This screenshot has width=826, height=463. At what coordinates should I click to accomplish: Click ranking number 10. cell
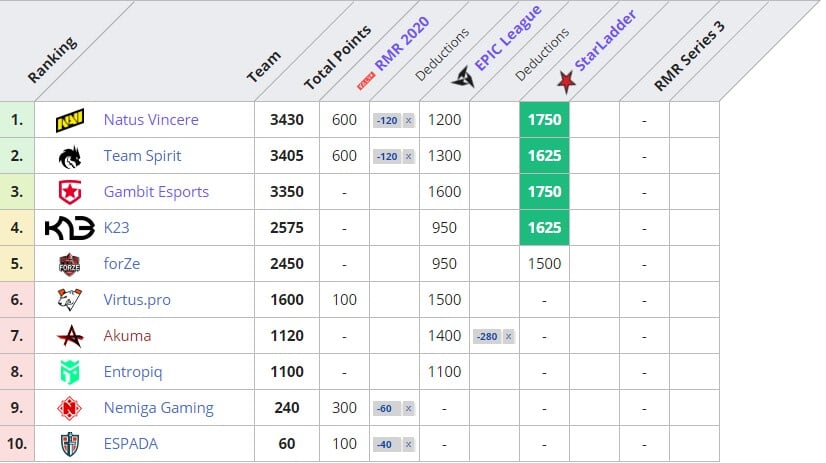pos(17,444)
